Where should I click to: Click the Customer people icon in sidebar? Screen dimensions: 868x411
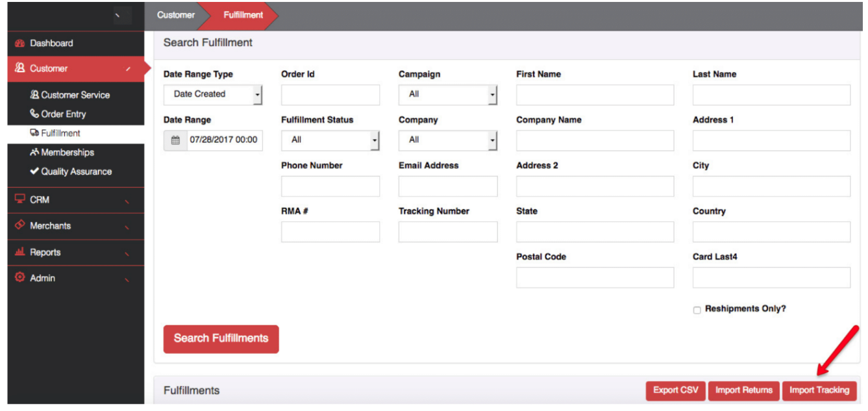coord(19,68)
